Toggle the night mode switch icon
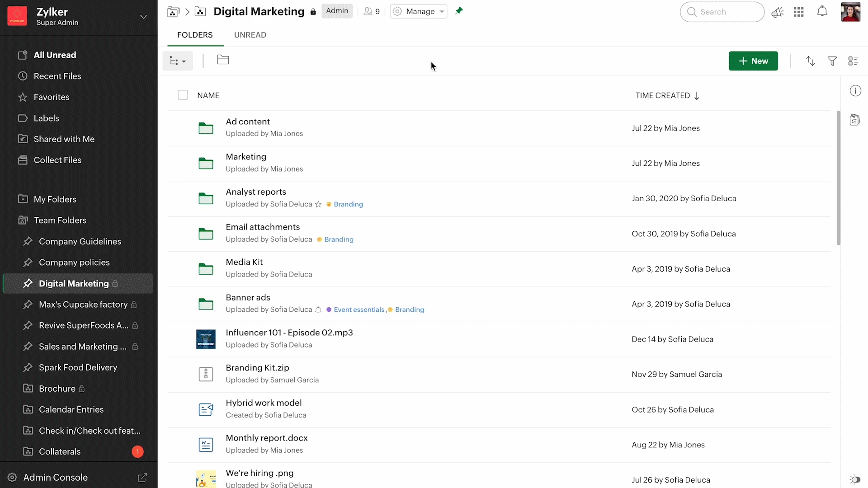 click(854, 479)
